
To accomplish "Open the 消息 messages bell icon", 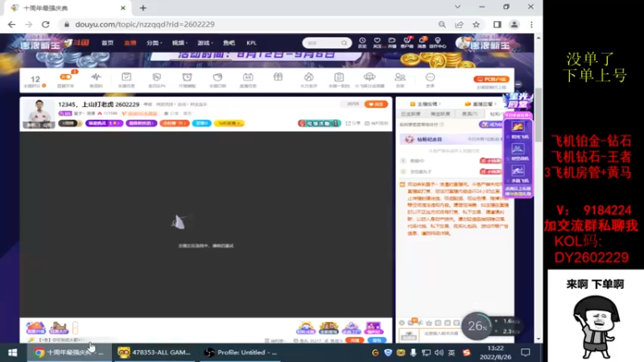I will tap(422, 43).
